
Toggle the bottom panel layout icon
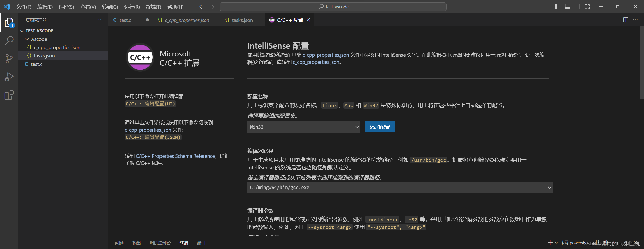pyautogui.click(x=567, y=7)
